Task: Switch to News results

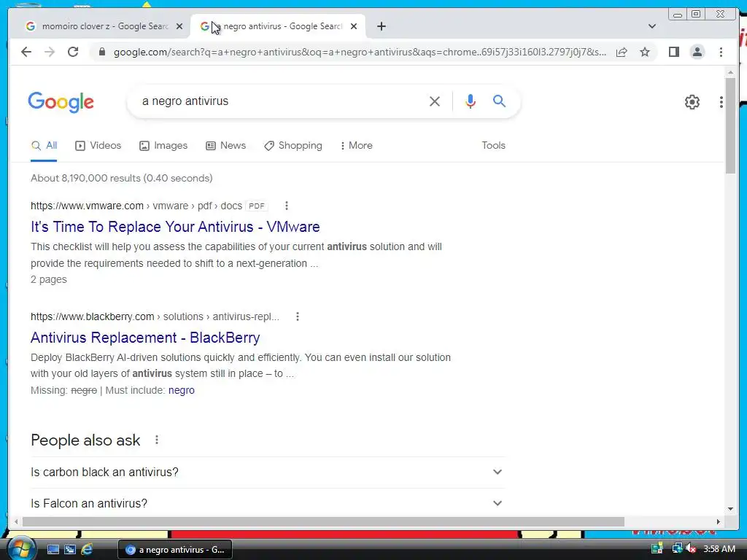Action: coord(226,146)
